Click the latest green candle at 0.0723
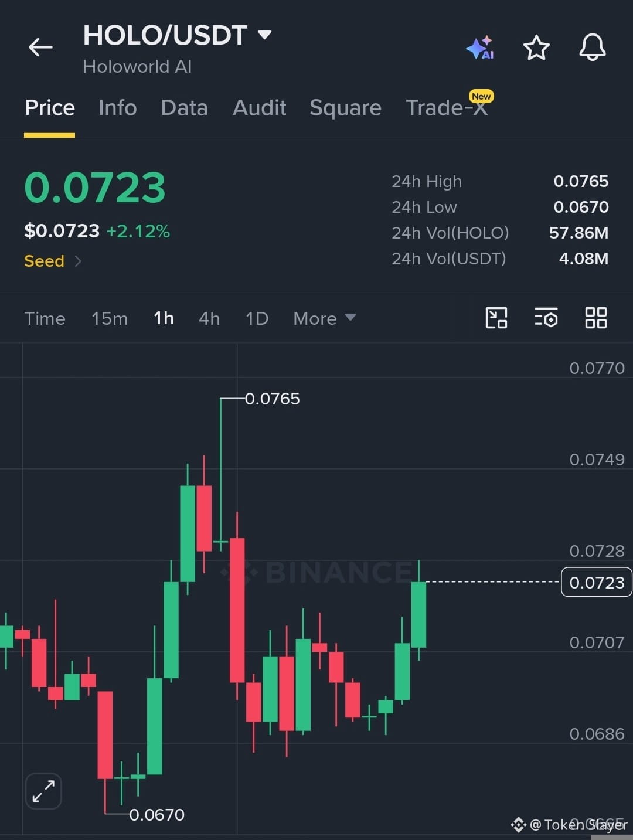 (x=418, y=614)
